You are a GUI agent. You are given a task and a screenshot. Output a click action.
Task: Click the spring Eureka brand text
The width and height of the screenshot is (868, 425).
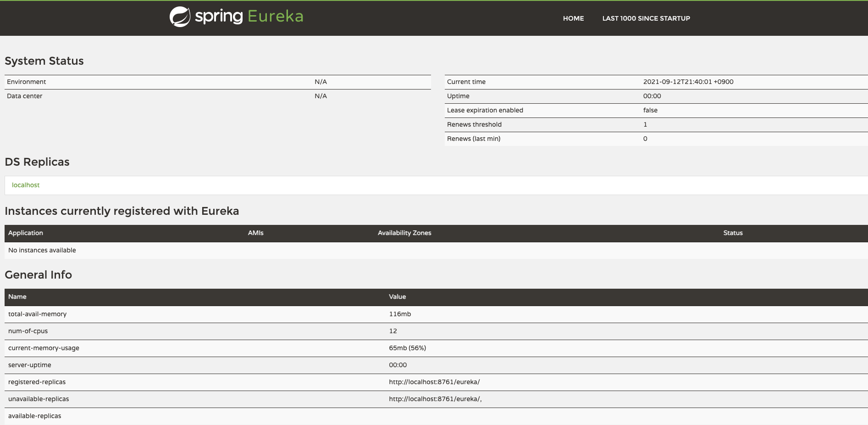(x=249, y=17)
